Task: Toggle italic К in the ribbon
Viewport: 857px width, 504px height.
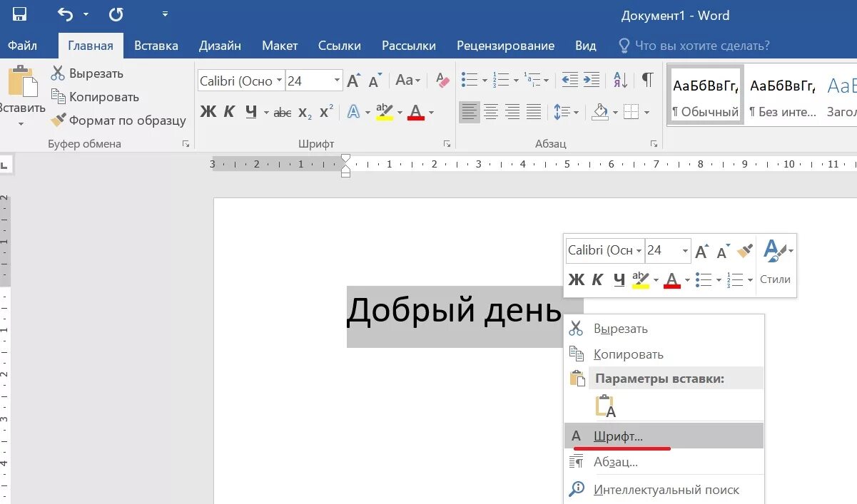Action: tap(229, 112)
